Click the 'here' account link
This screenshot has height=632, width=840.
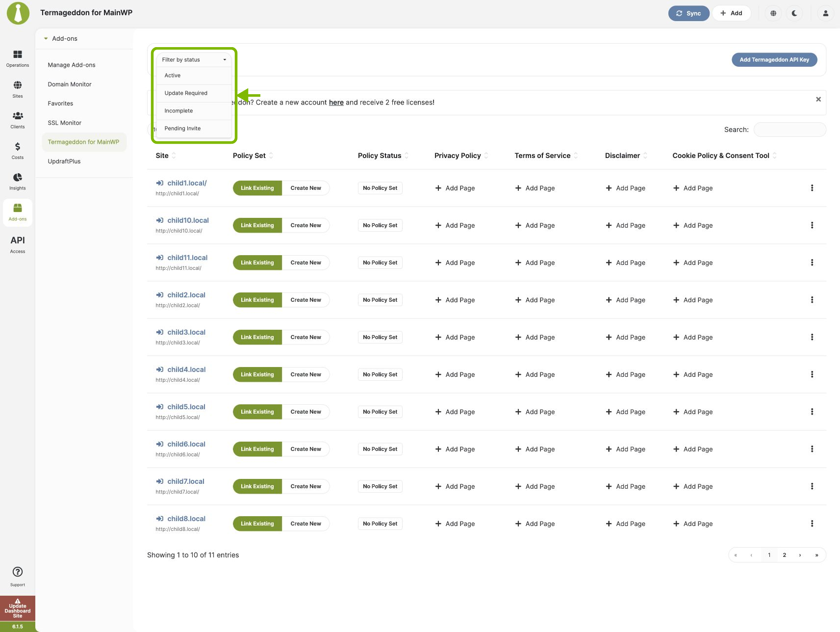336,103
